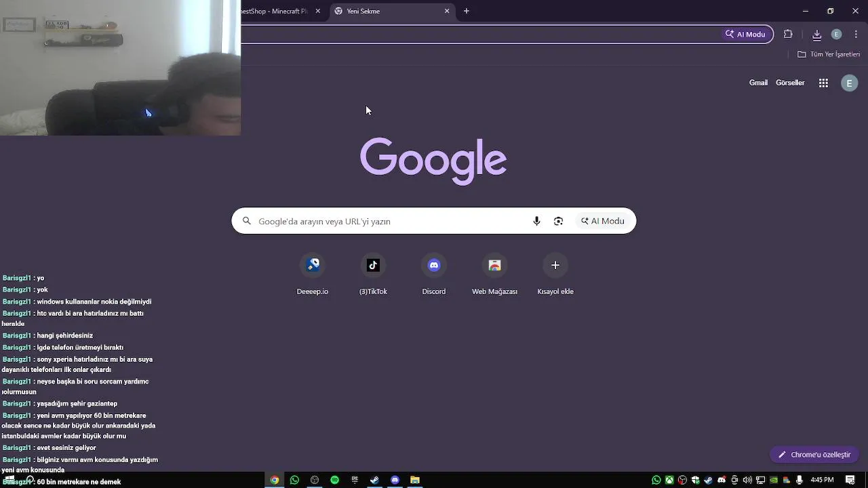Viewport: 868px width, 488px height.
Task: Search by voice using the microphone icon
Action: [536, 221]
